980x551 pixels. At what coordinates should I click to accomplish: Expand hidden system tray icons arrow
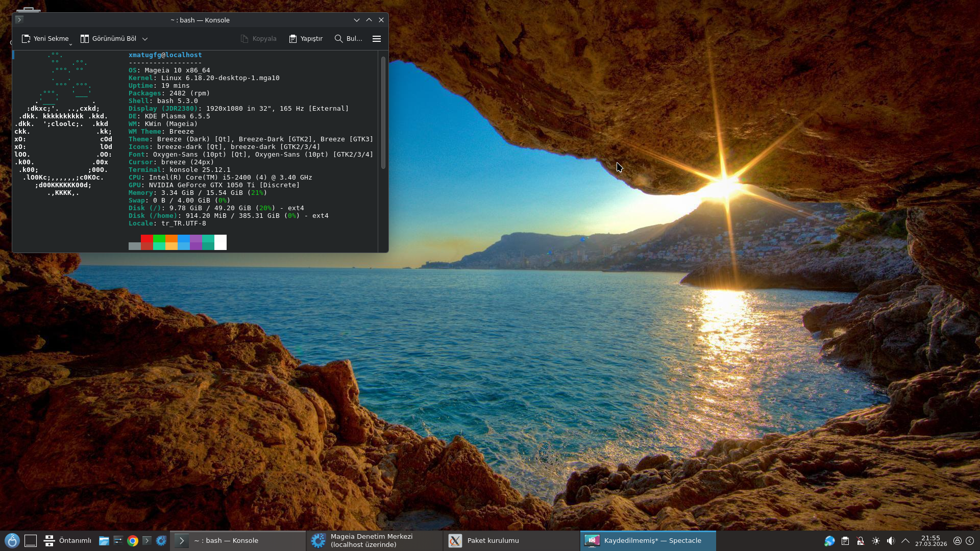pos(905,541)
